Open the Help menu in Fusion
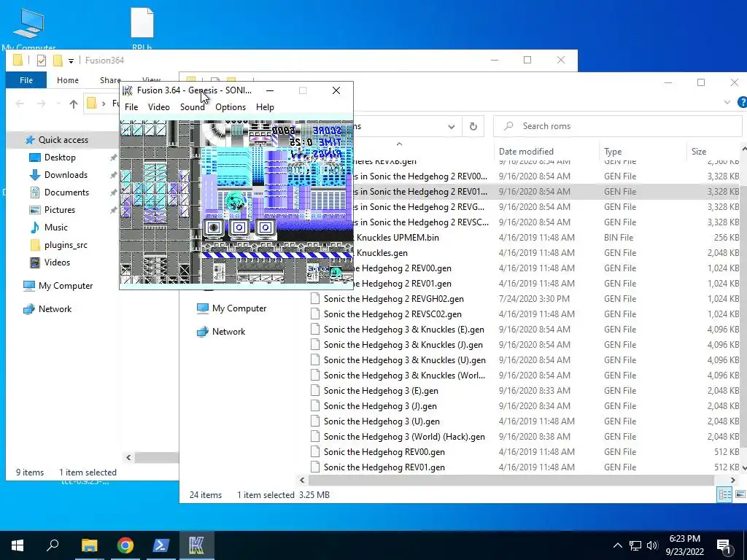This screenshot has height=560, width=747. point(265,107)
